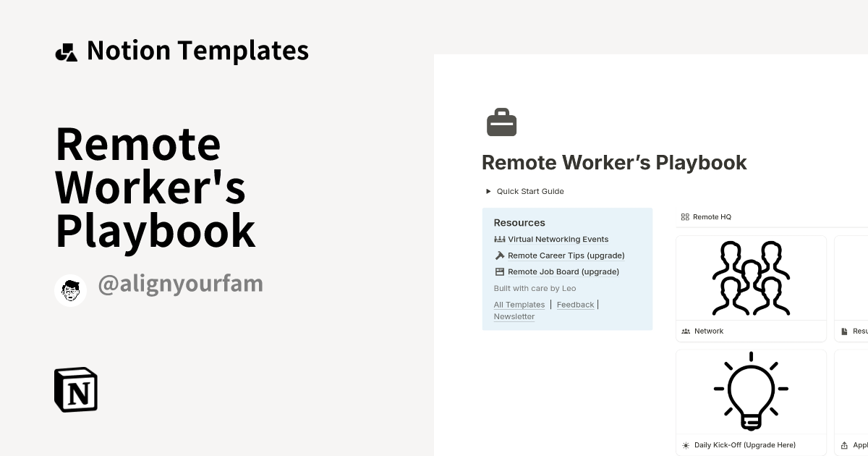Click the Notion Templates logo icon
Screen dimensions: 868x456
pyautogui.click(x=66, y=51)
